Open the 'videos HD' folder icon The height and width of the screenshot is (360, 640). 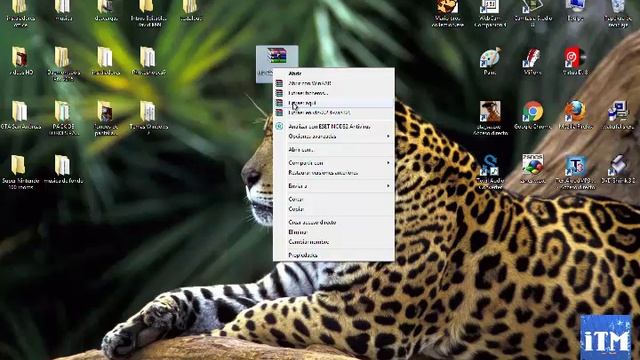(20, 57)
